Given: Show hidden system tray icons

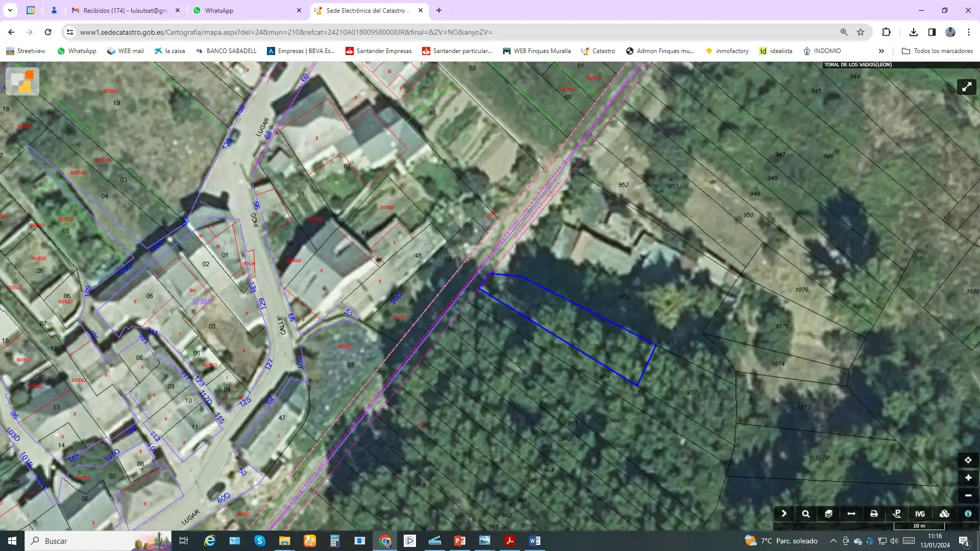Looking at the screenshot, I should point(833,541).
